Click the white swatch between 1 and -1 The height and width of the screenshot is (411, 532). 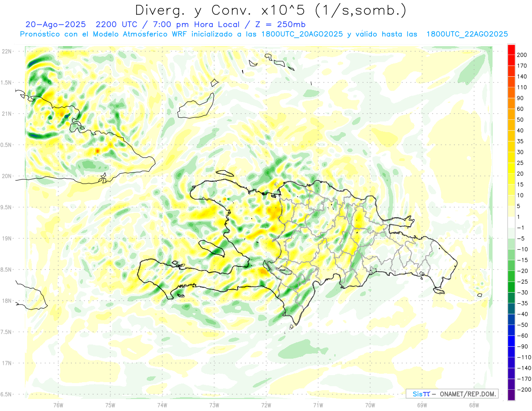[511, 222]
